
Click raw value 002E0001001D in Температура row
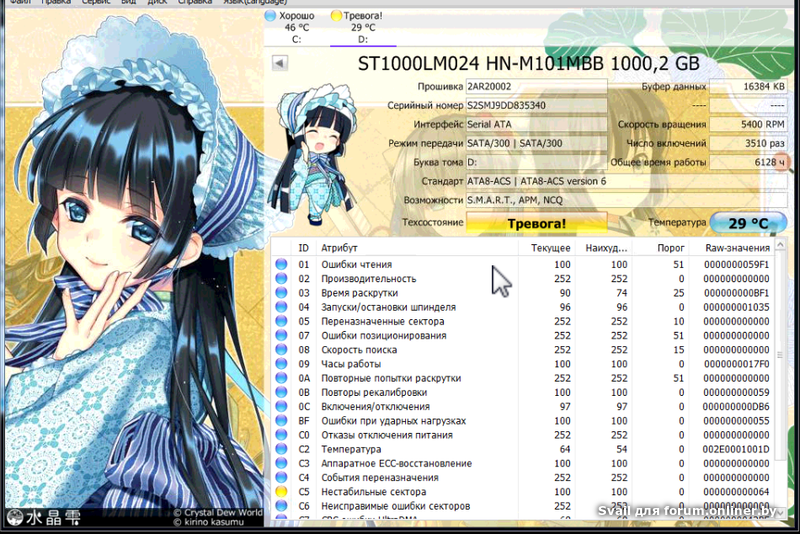click(736, 449)
